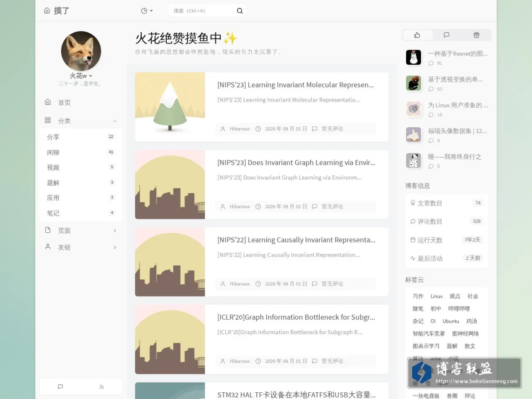Screen dimensions: 532x399
Task: Click the magnifier search icon
Action: point(240,11)
